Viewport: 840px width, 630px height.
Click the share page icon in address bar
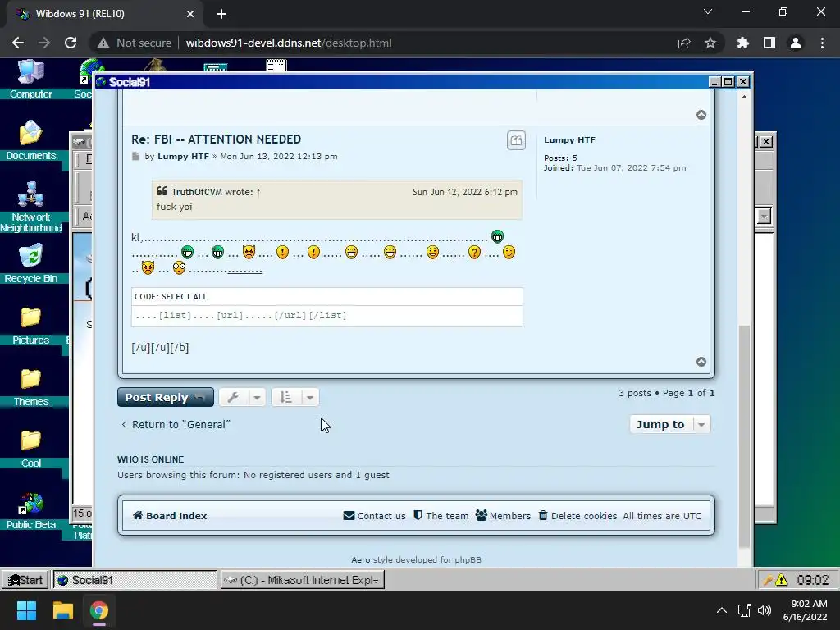(684, 43)
